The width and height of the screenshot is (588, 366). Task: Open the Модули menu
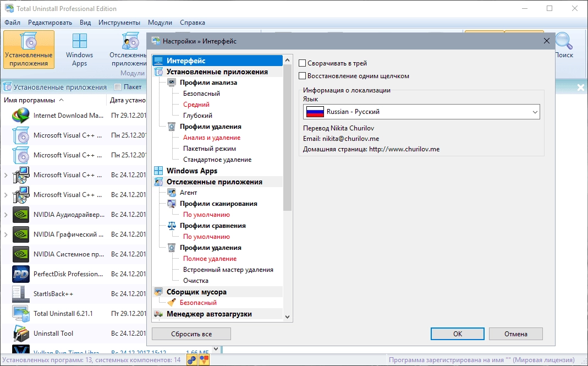[160, 23]
